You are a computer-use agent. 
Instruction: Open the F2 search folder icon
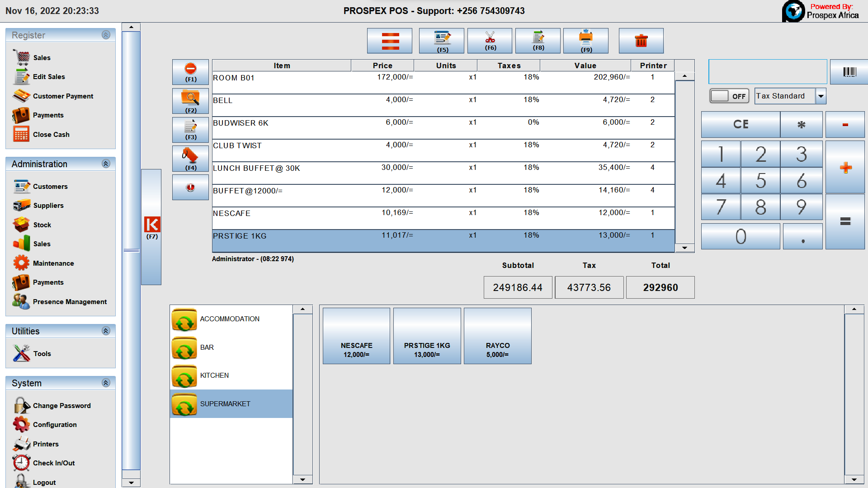coord(190,101)
